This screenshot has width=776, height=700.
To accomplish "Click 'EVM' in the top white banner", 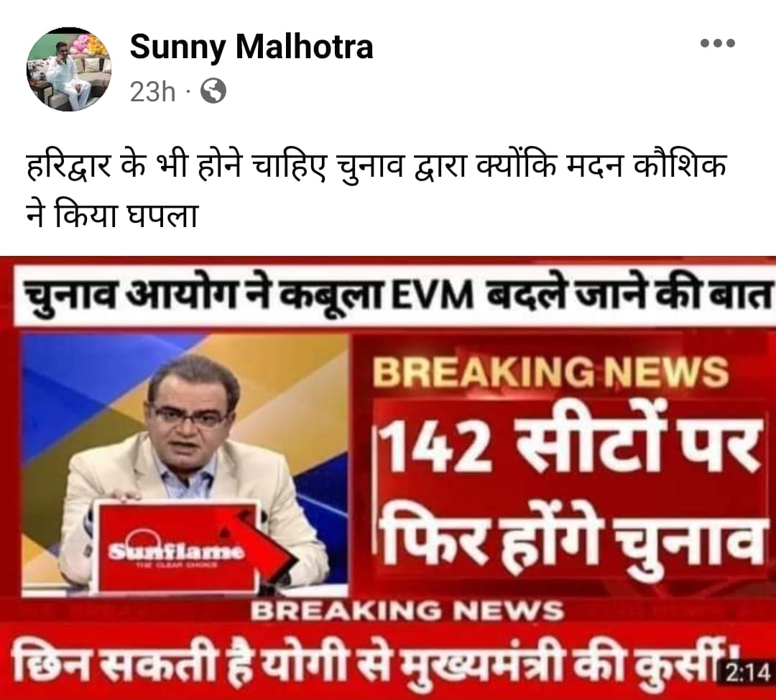I will [x=432, y=298].
